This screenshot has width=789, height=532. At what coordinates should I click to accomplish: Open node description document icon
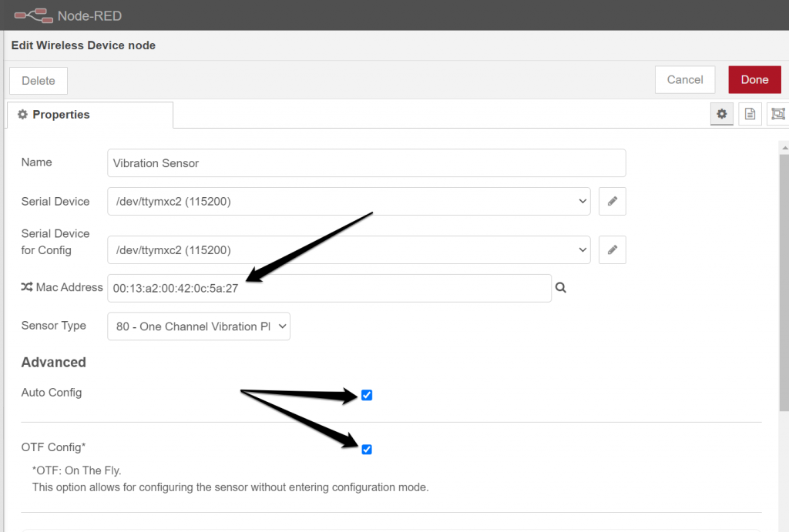750,114
